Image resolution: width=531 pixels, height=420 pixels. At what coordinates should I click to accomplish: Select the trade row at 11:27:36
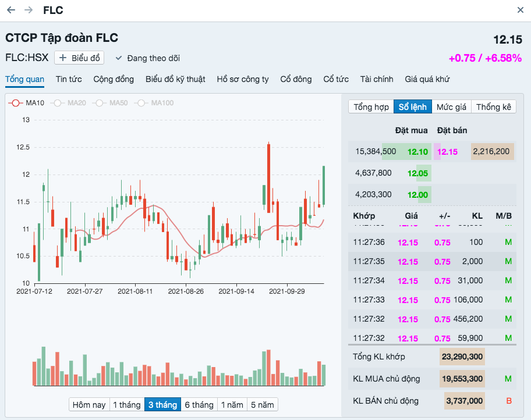(x=432, y=243)
